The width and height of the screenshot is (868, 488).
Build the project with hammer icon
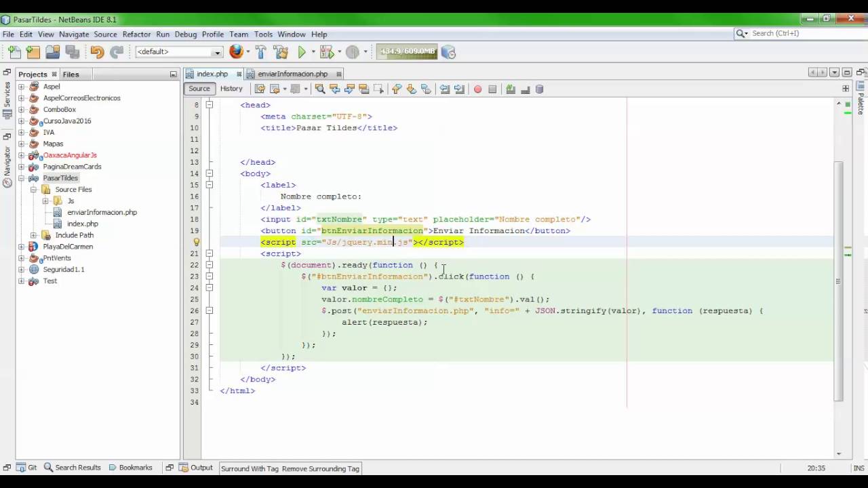[260, 52]
